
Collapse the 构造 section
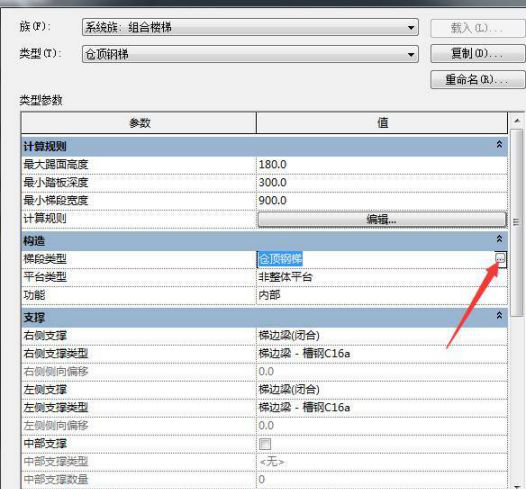pos(499,239)
